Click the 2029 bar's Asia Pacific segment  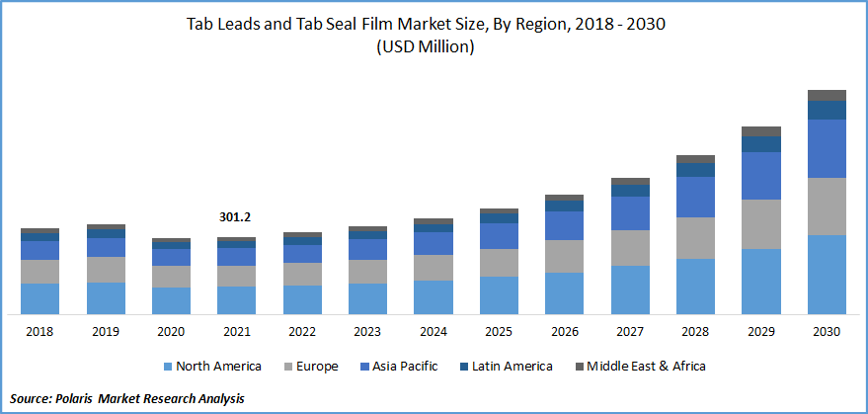coord(761,176)
